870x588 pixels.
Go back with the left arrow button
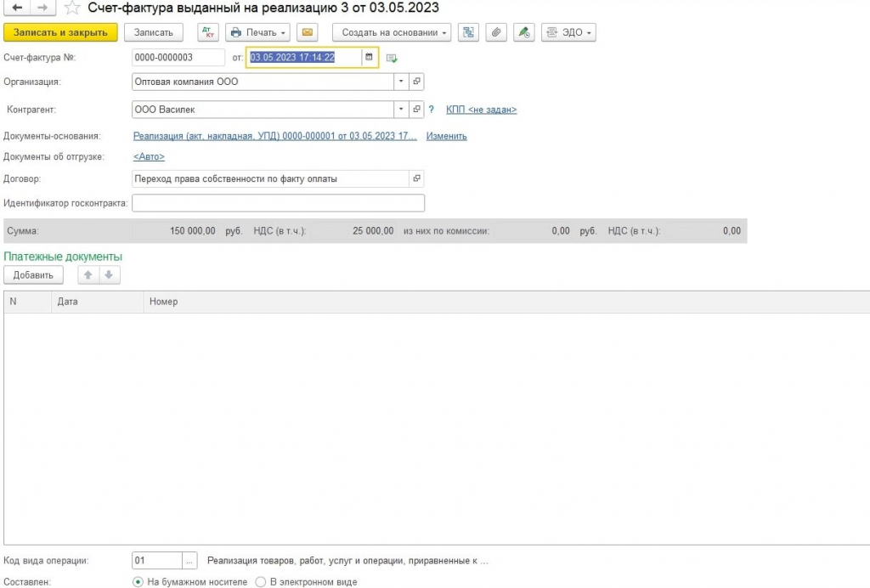click(17, 7)
